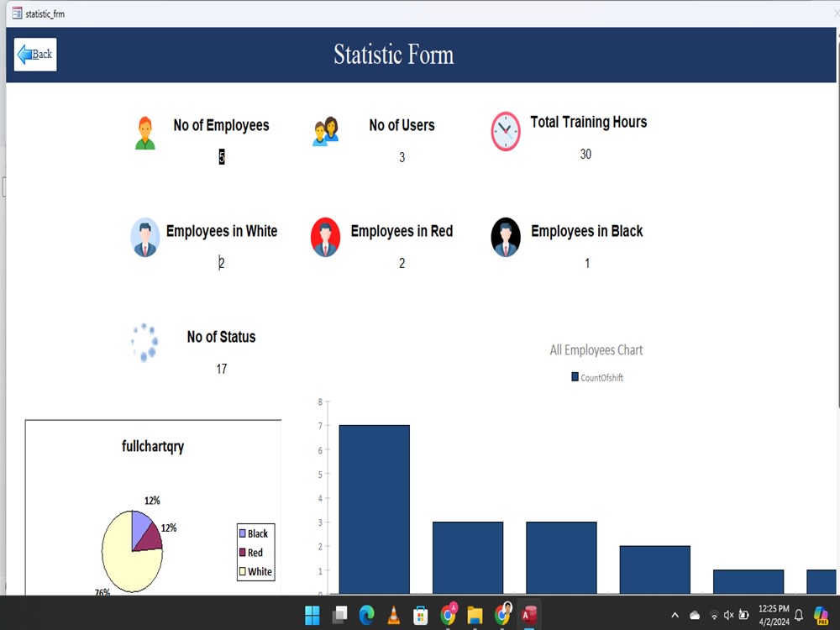The height and width of the screenshot is (630, 840).
Task: Open File Explorer from the taskbar
Action: coord(475,616)
